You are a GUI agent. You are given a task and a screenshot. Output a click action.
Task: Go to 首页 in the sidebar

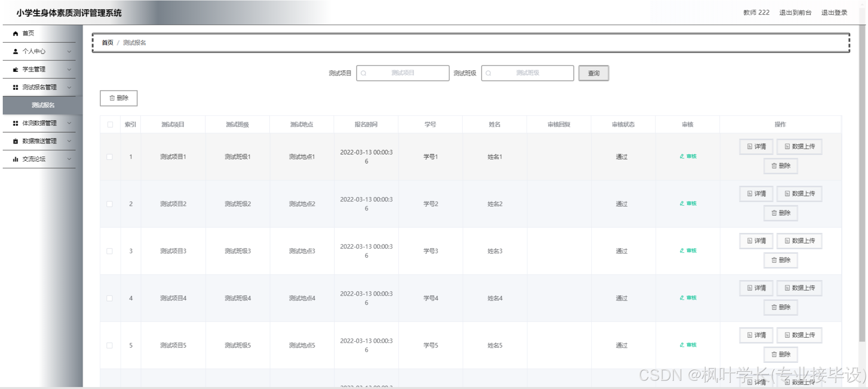(39, 34)
